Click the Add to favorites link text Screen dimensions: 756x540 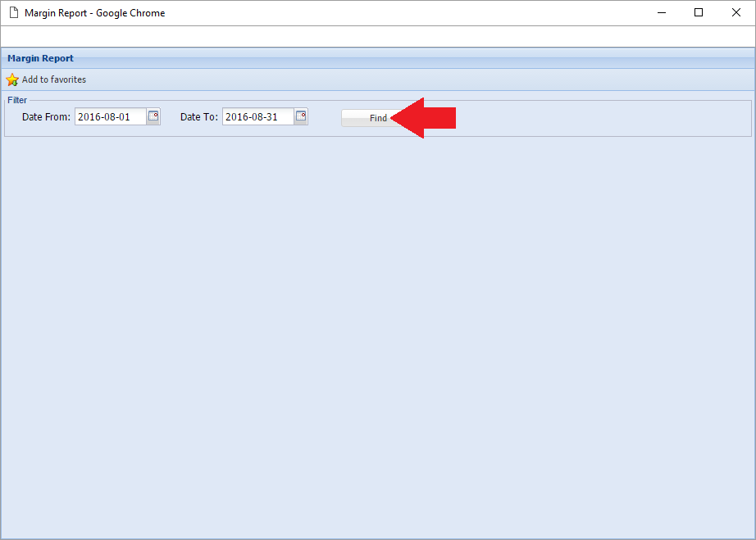[54, 79]
